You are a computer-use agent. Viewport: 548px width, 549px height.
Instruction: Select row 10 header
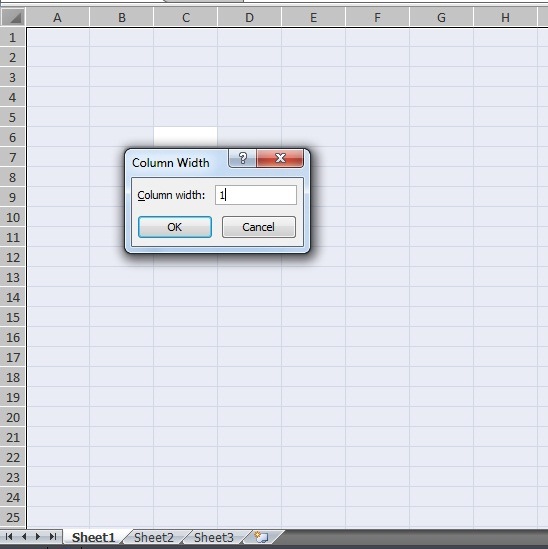coord(13,217)
